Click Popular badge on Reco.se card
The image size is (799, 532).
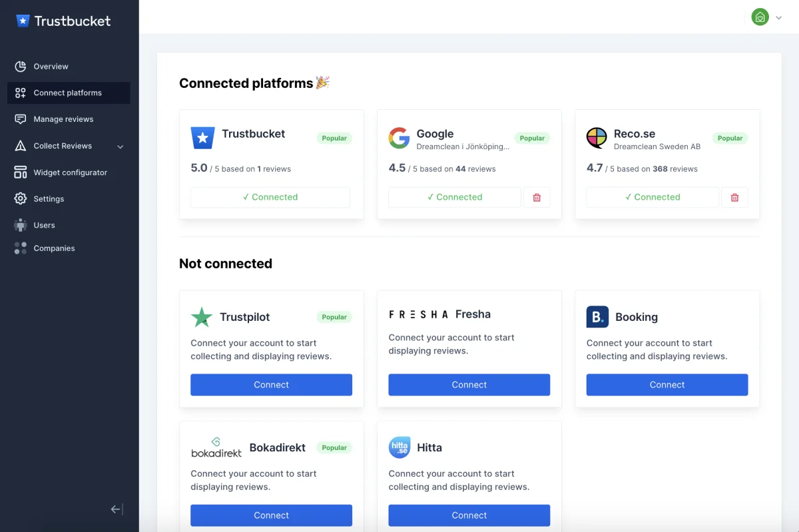coord(730,138)
